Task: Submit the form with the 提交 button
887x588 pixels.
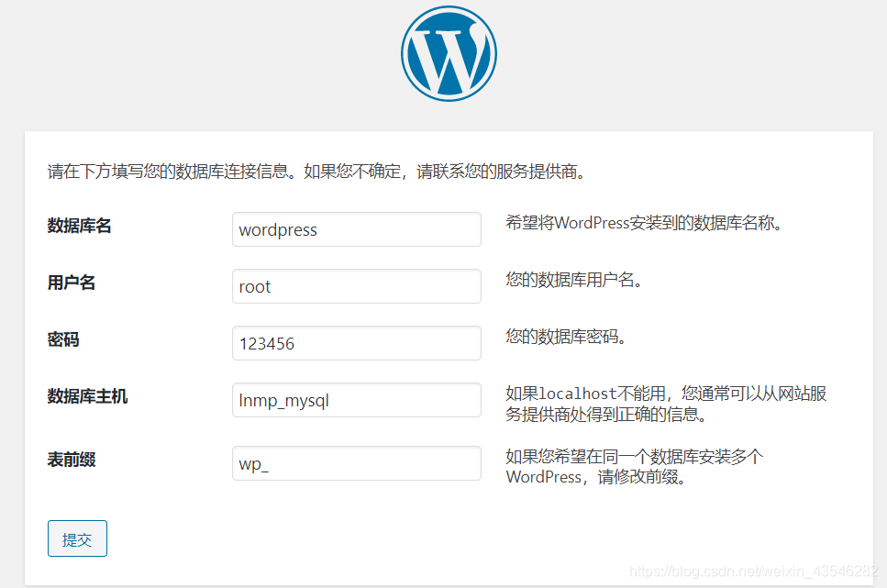Action: 77,538
